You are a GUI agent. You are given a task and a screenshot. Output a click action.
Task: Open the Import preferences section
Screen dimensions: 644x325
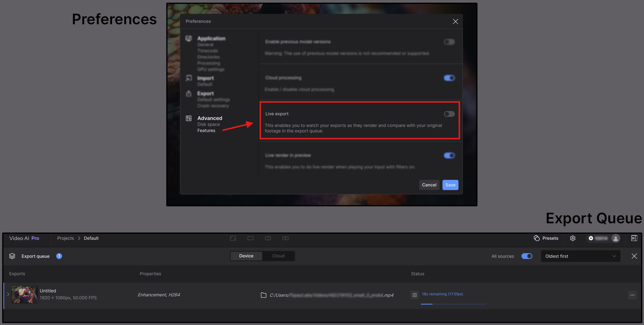(205, 78)
